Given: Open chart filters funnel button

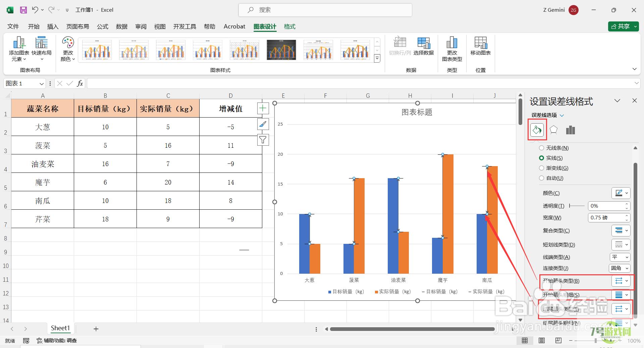Looking at the screenshot, I should [x=263, y=140].
